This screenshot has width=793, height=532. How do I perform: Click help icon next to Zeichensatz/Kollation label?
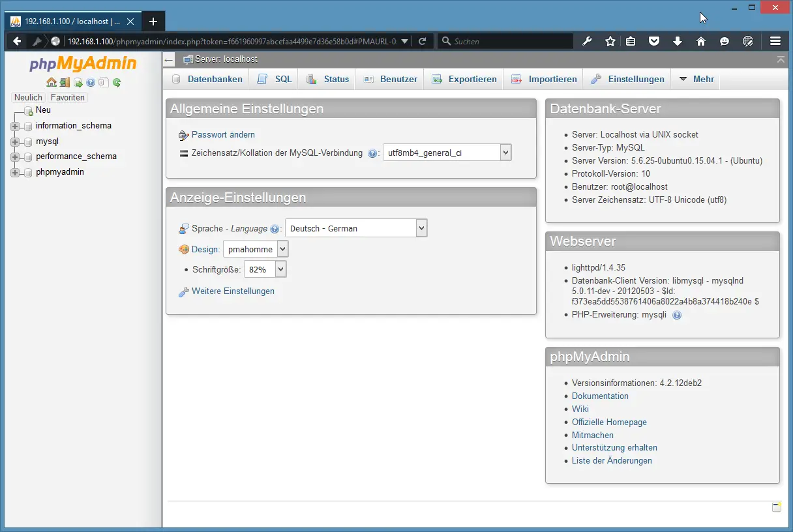tap(372, 154)
